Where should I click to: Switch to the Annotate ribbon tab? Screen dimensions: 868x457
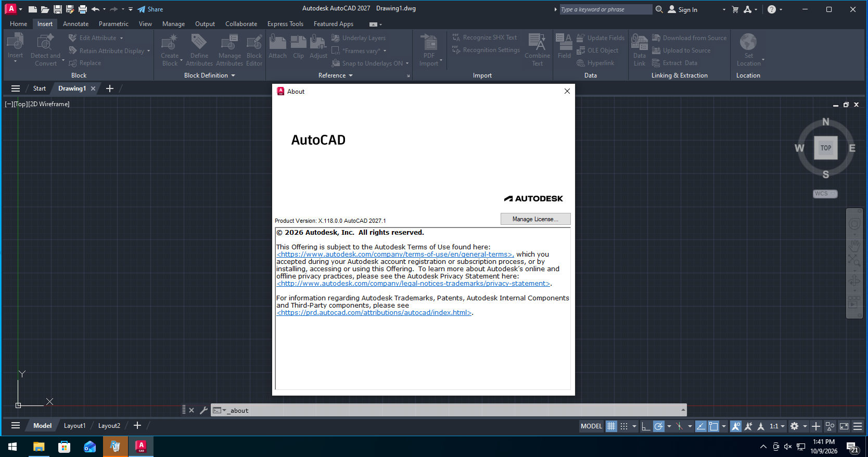(x=75, y=23)
